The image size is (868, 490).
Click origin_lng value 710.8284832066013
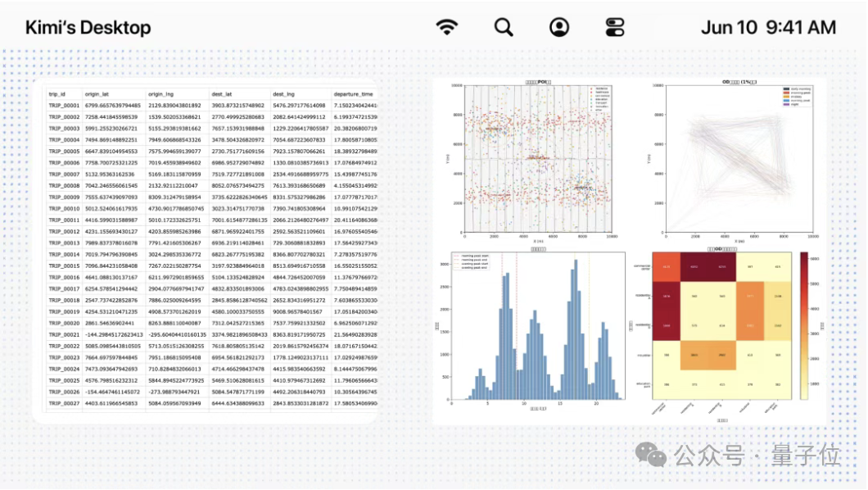pos(175,370)
